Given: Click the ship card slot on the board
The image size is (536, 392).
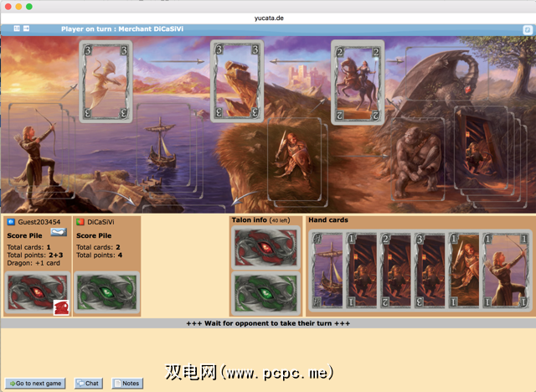Looking at the screenshot, I should coord(163,147).
